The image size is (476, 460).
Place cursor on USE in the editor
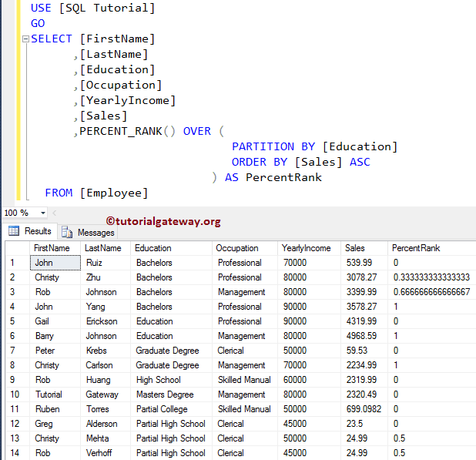[41, 8]
